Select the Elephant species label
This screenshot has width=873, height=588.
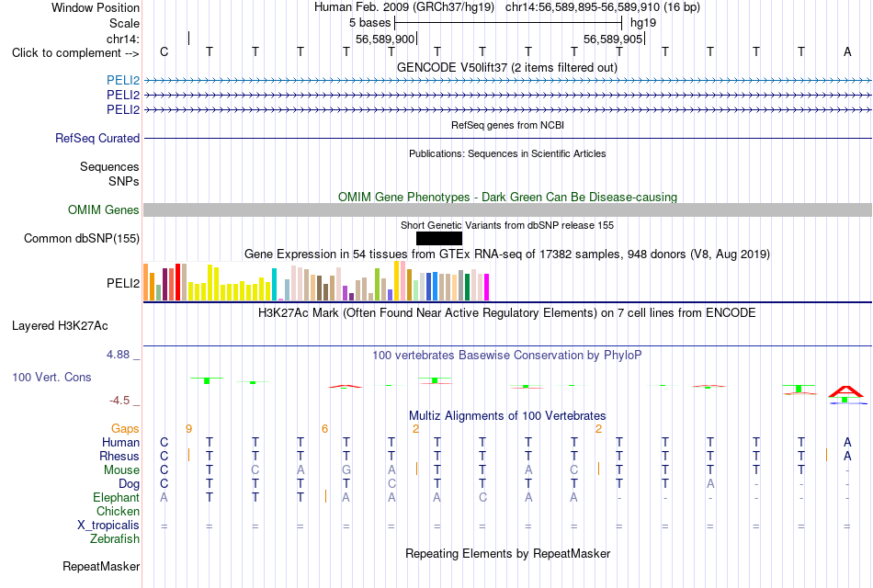point(117,497)
